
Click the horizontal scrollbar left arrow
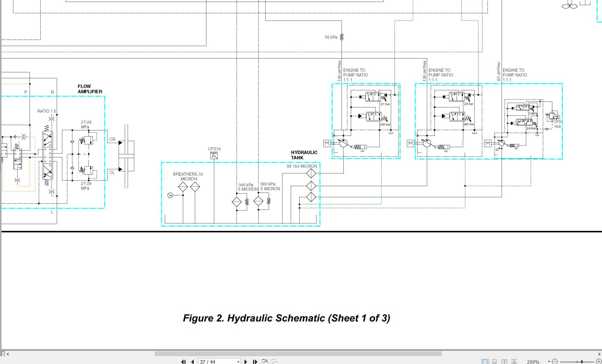[x=8, y=354]
